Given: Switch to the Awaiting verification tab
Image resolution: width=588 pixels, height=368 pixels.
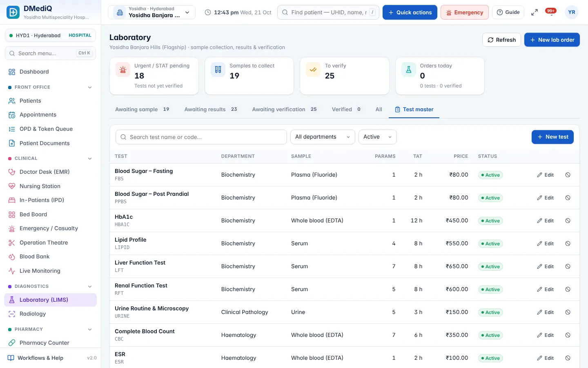Looking at the screenshot, I should pyautogui.click(x=285, y=110).
